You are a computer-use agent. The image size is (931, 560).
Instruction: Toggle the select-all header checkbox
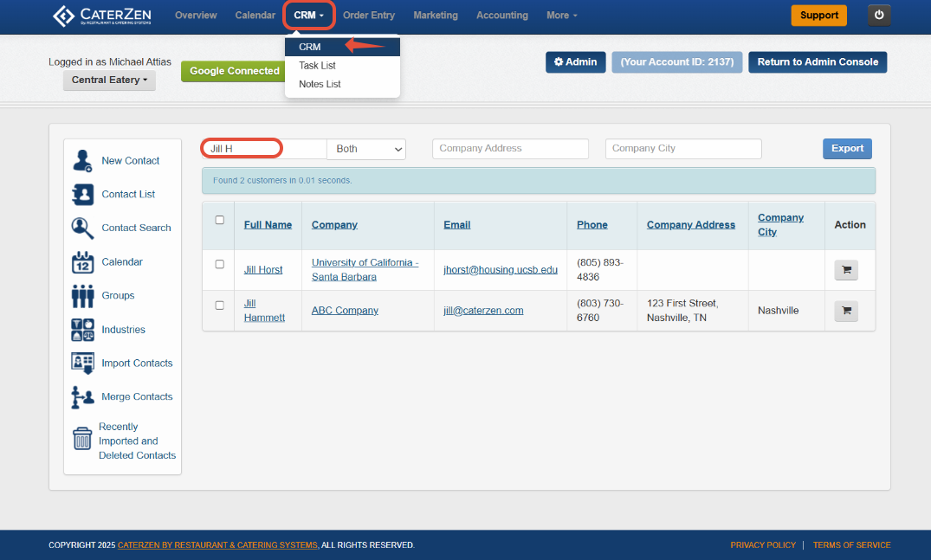[220, 220]
